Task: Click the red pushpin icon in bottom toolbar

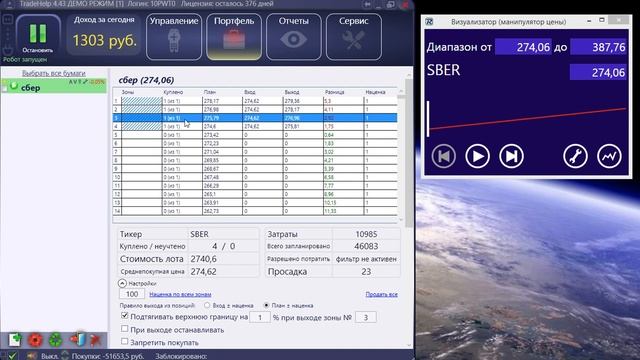Action: (x=96, y=340)
